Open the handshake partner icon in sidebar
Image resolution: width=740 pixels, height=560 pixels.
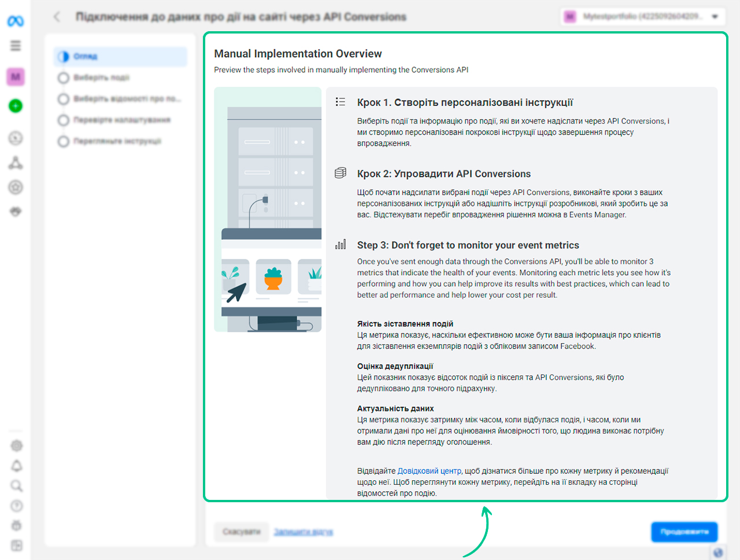(x=16, y=212)
